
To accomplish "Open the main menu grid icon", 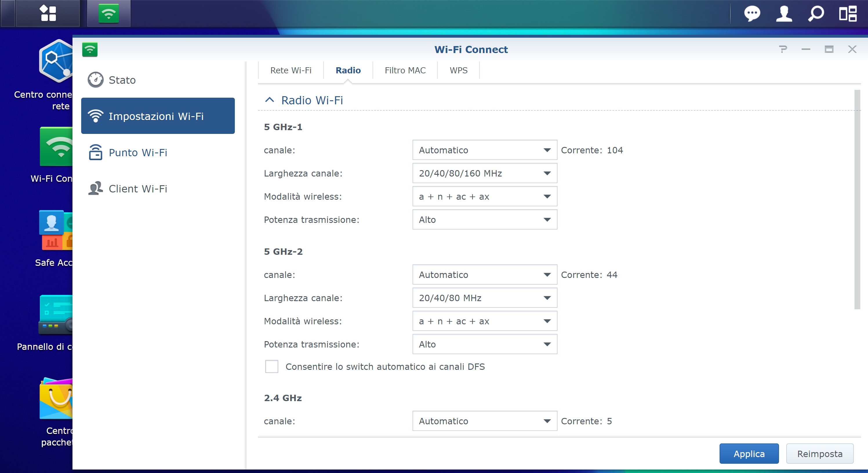I will click(x=48, y=13).
